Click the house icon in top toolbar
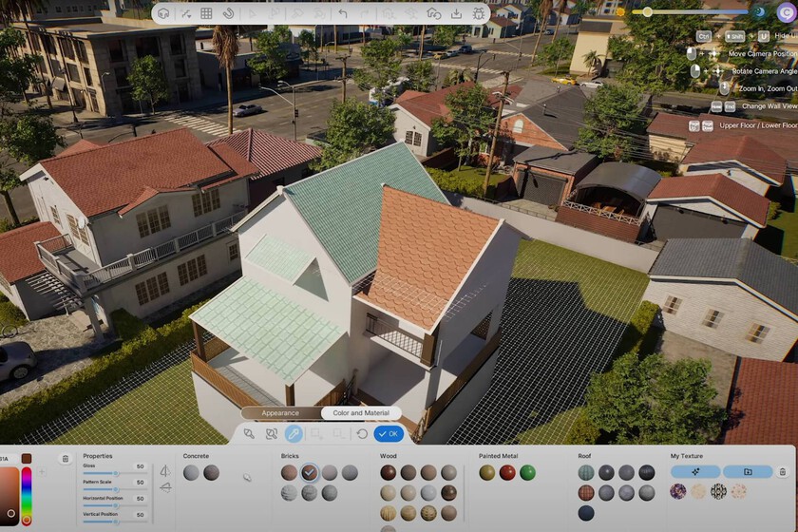The height and width of the screenshot is (532, 798). (x=433, y=13)
